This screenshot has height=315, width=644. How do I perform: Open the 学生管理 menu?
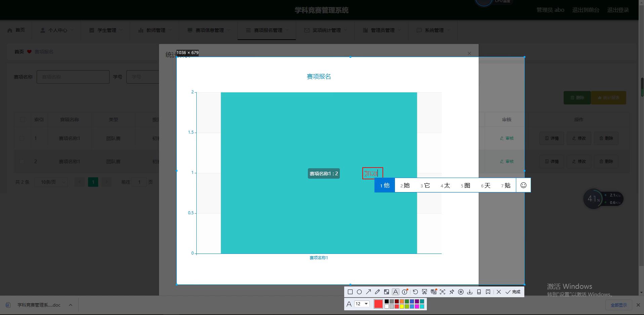click(107, 30)
